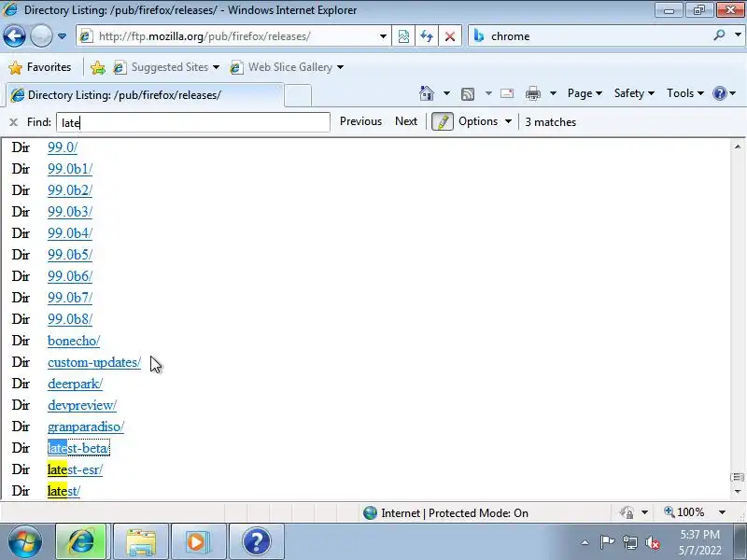Open a new blank tab
This screenshot has height=560, width=747.
pos(298,95)
